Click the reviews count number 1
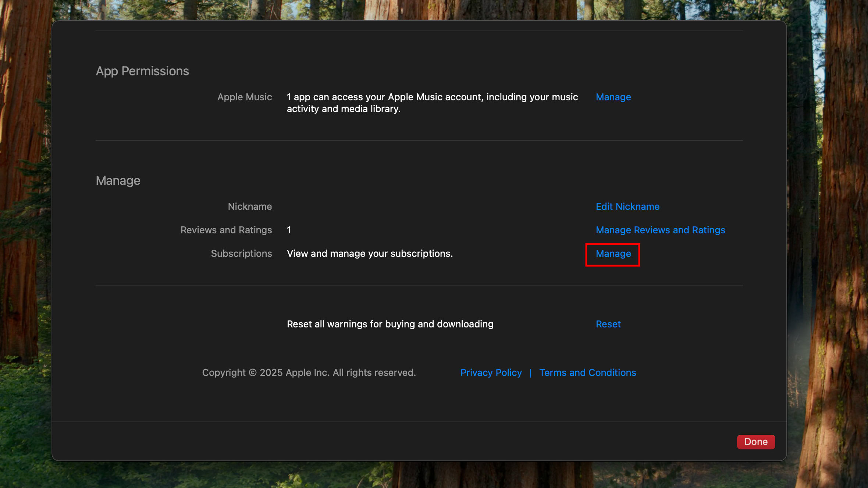This screenshot has width=868, height=488. (289, 230)
